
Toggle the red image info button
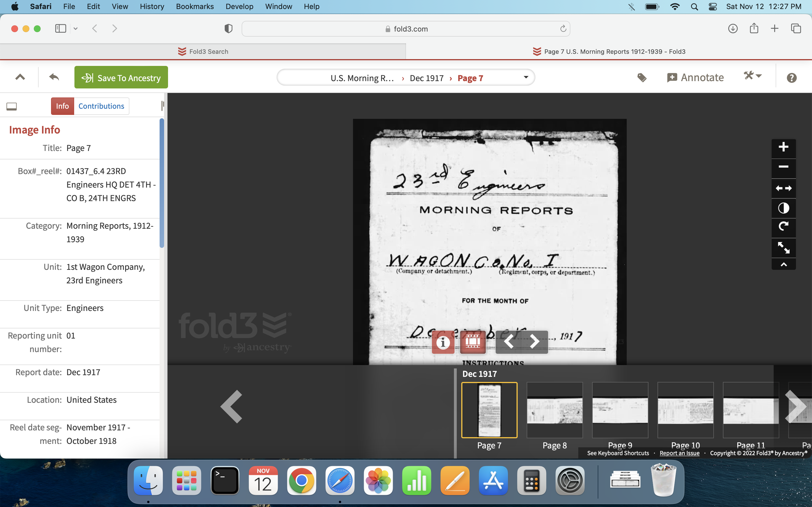pos(443,342)
